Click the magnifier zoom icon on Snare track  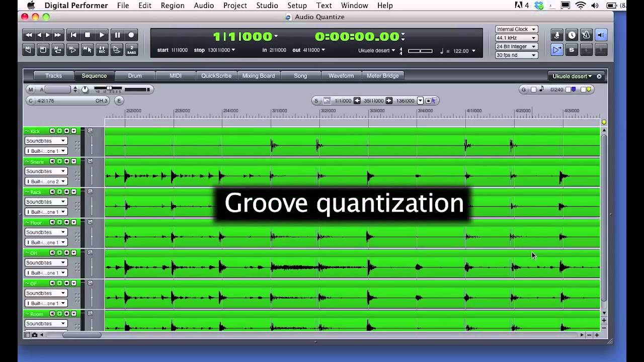pyautogui.click(x=90, y=161)
